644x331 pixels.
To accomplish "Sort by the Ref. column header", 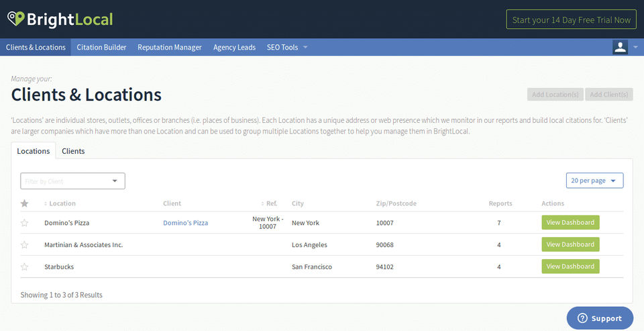I will click(270, 203).
